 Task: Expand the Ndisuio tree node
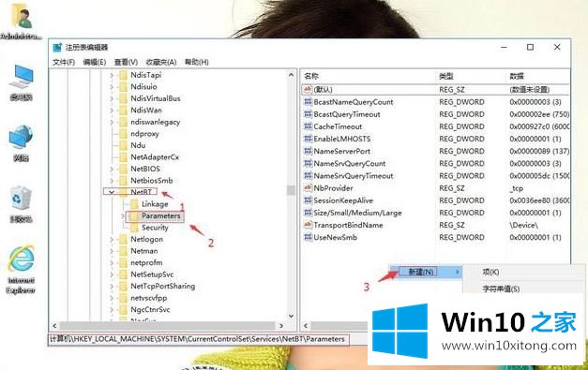(x=112, y=87)
